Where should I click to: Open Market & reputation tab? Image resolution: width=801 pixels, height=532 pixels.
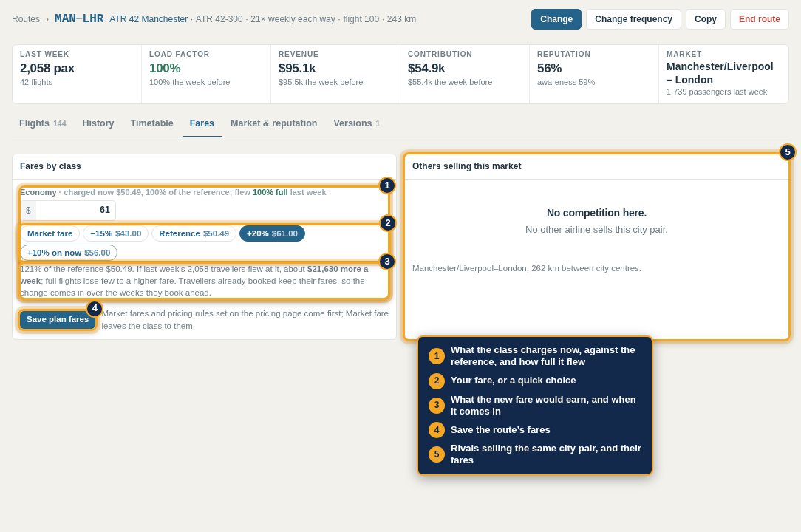coord(274,123)
